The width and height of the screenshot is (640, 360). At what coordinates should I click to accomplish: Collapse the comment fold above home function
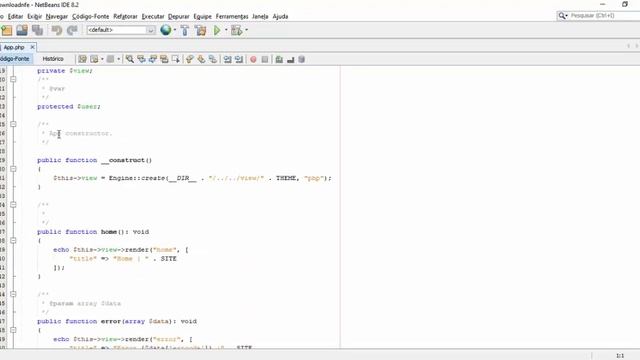[x=13, y=205]
